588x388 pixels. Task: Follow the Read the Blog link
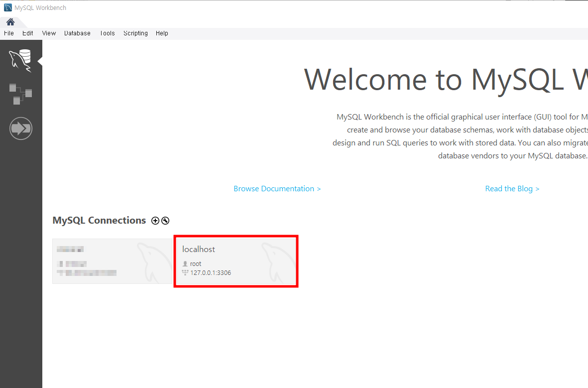click(512, 188)
